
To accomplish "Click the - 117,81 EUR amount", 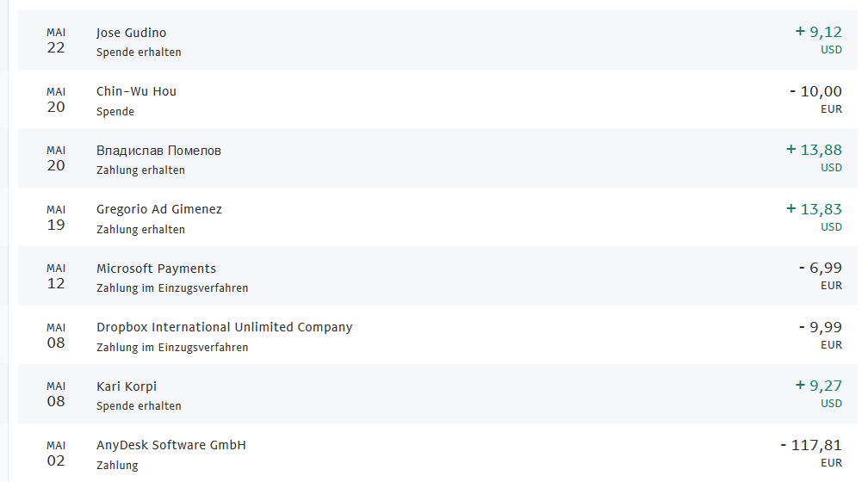I will point(810,445).
